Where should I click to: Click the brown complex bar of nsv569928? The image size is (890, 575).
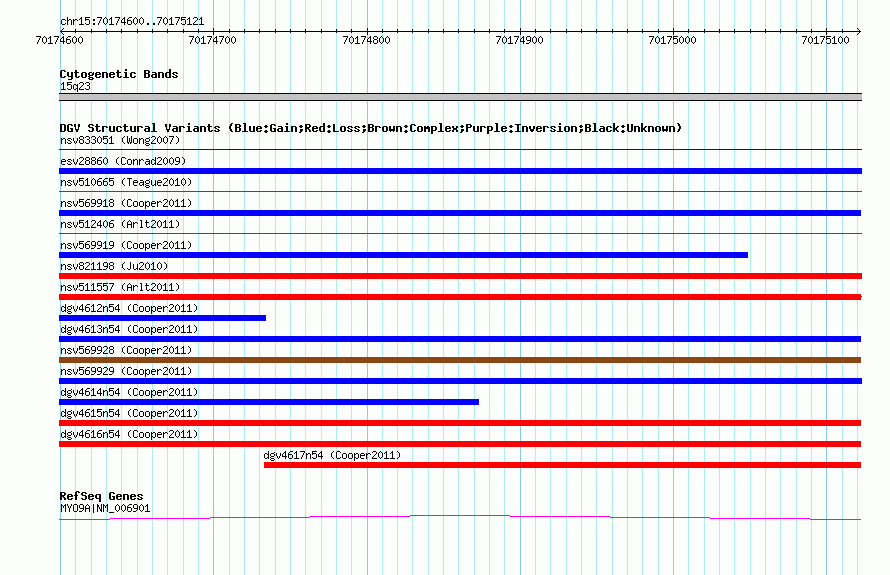pyautogui.click(x=460, y=360)
